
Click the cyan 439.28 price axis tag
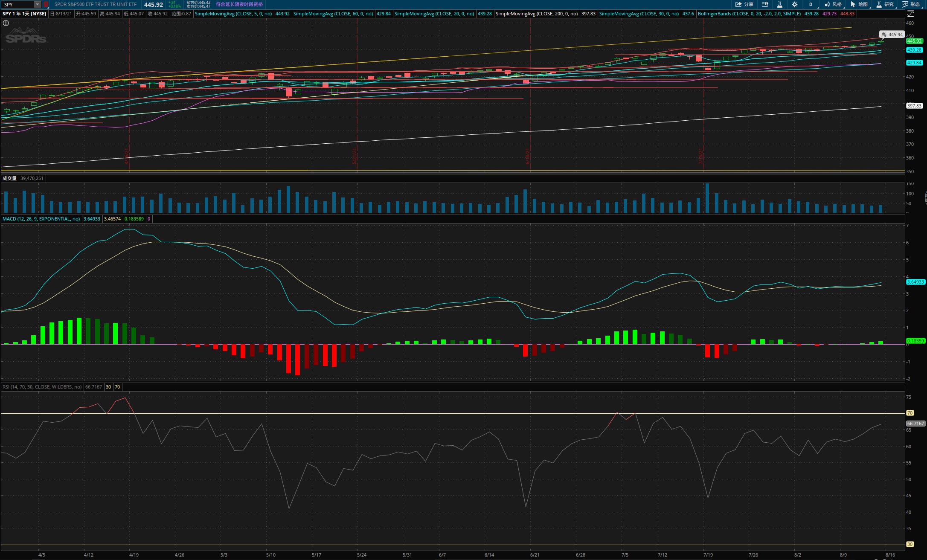coord(914,50)
